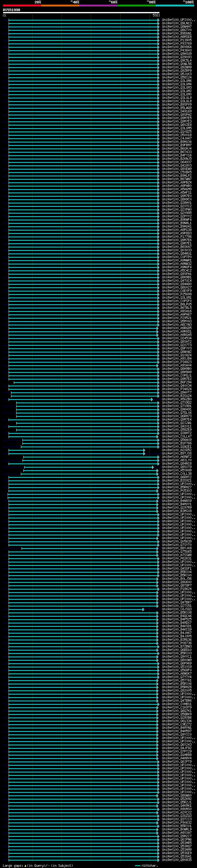Select hit label UniRef100_Q41803
Screen dimensions: 197x868
click(177, 165)
